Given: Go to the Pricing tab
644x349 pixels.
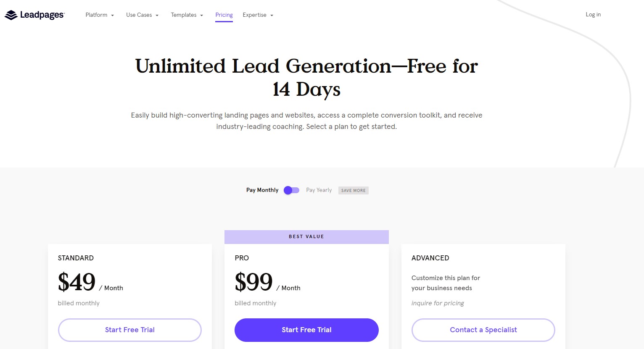Looking at the screenshot, I should [x=224, y=15].
